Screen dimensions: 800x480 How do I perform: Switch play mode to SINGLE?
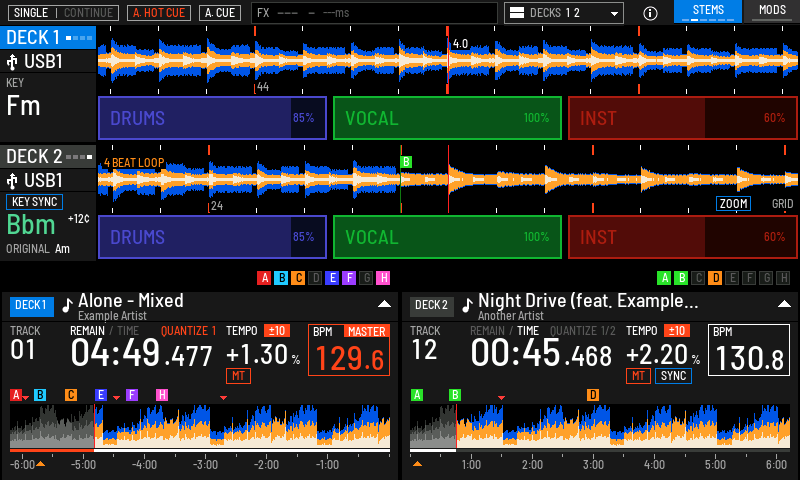[x=31, y=13]
